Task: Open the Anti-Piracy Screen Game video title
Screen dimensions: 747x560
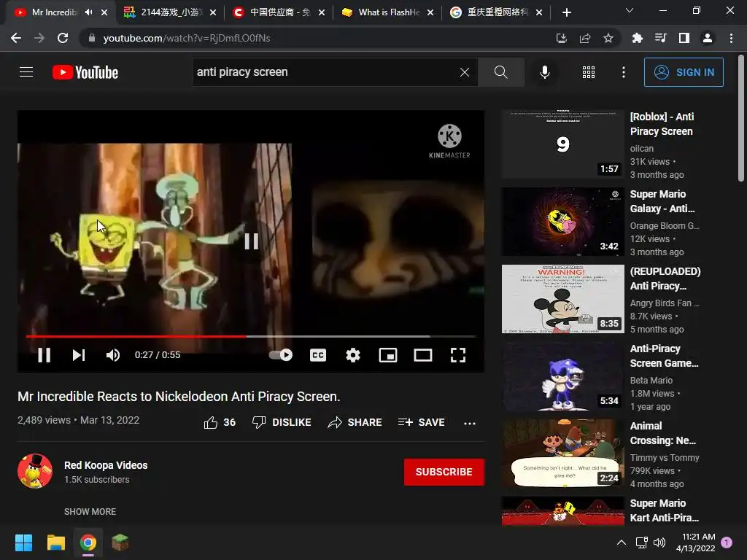Action: [664, 356]
